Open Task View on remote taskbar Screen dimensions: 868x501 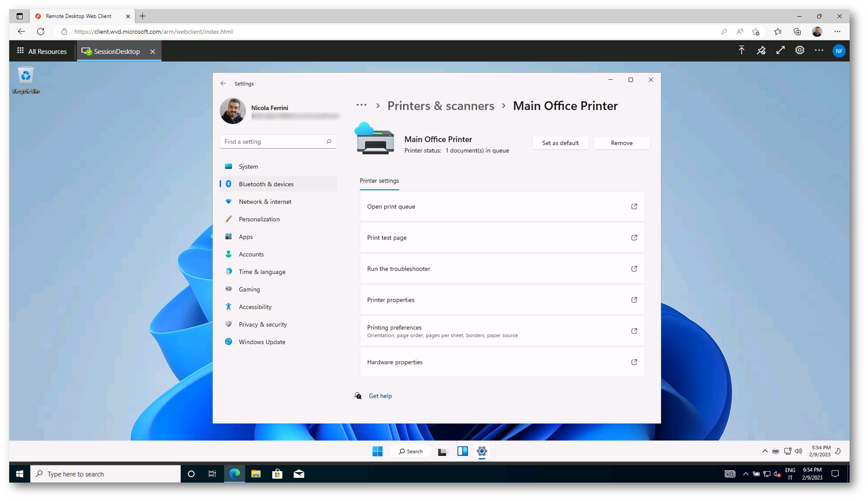(442, 451)
